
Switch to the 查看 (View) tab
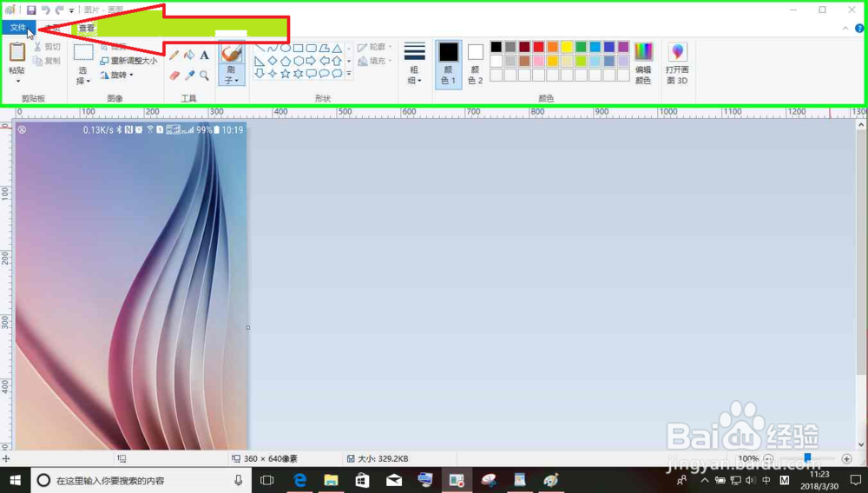point(86,29)
